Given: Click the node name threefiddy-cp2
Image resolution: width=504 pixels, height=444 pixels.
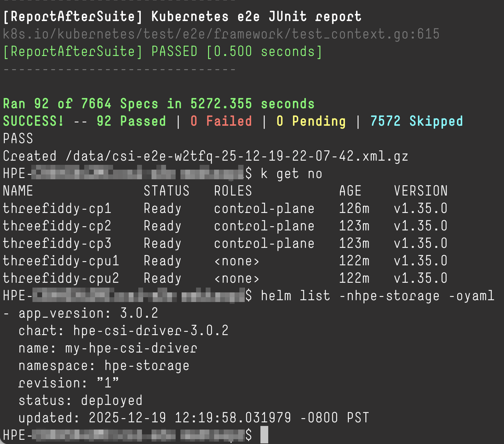Looking at the screenshot, I should [x=57, y=226].
